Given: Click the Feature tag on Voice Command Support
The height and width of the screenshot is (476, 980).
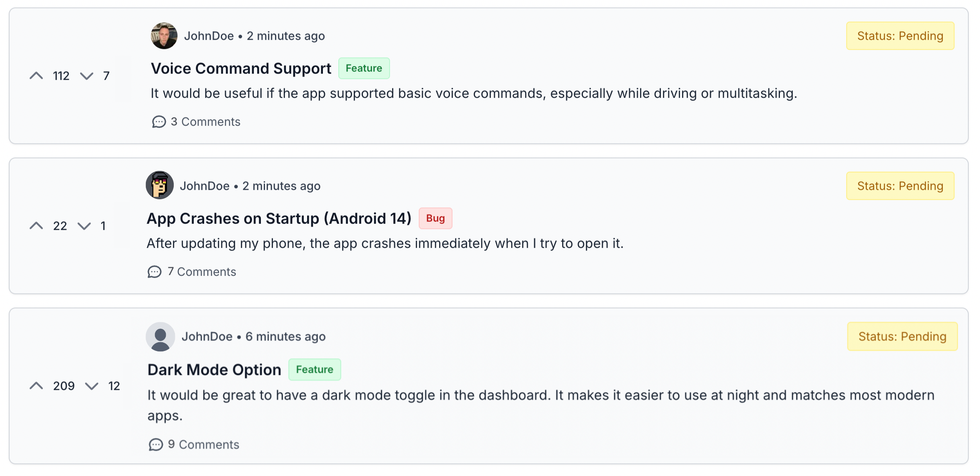Looking at the screenshot, I should pyautogui.click(x=364, y=68).
